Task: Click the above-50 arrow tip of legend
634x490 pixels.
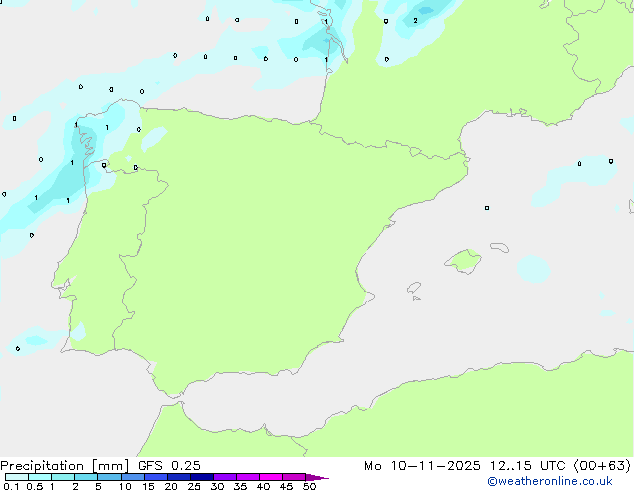Action: point(317,477)
